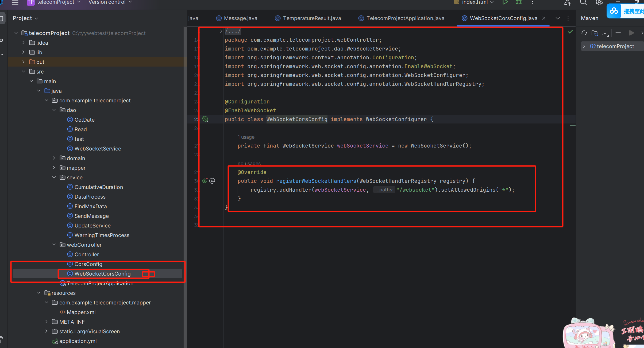This screenshot has height=348, width=644.
Task: Click the Download Sources icon in Maven panel
Action: 605,33
